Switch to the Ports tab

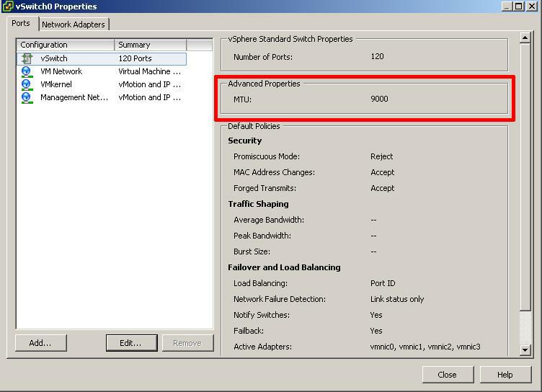tap(21, 24)
